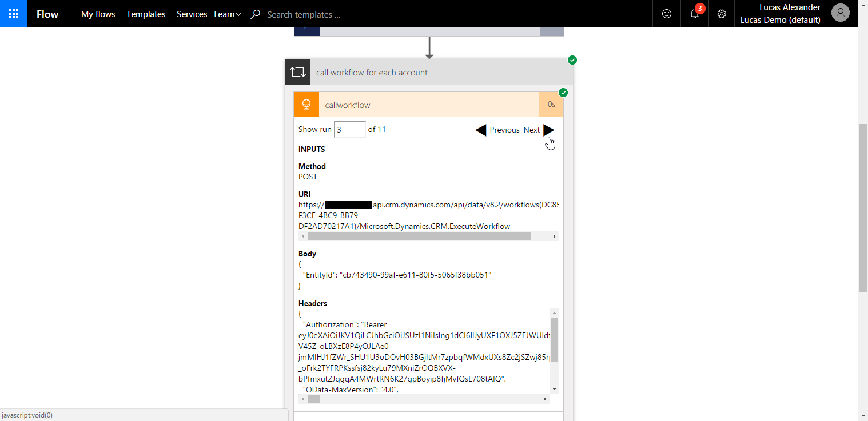Screen dimensions: 868x421
Task: Click URI scrollbar left arrow
Action: (x=302, y=236)
